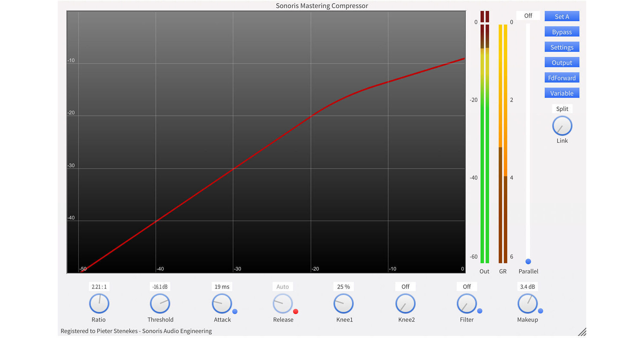Click the Attack knob
This screenshot has height=338, width=644.
(222, 303)
